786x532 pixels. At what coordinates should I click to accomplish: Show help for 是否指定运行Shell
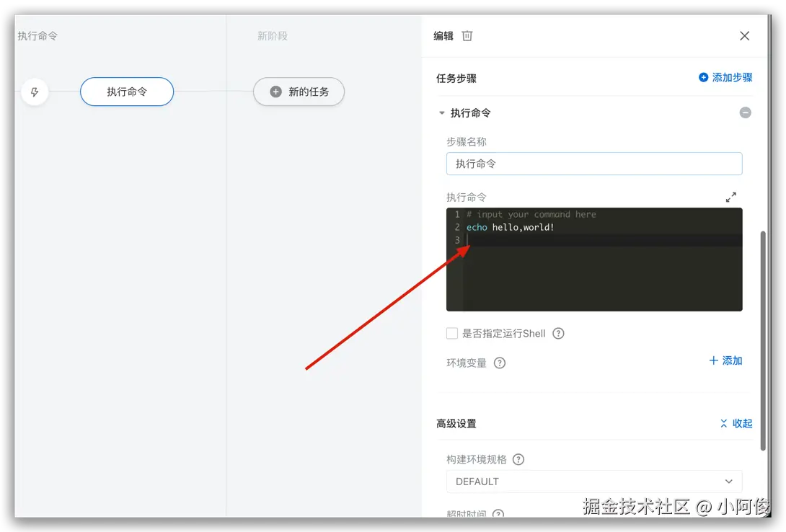pyautogui.click(x=558, y=334)
